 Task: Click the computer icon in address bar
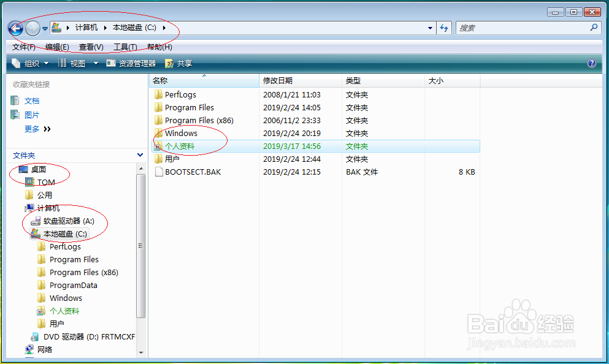[56, 28]
